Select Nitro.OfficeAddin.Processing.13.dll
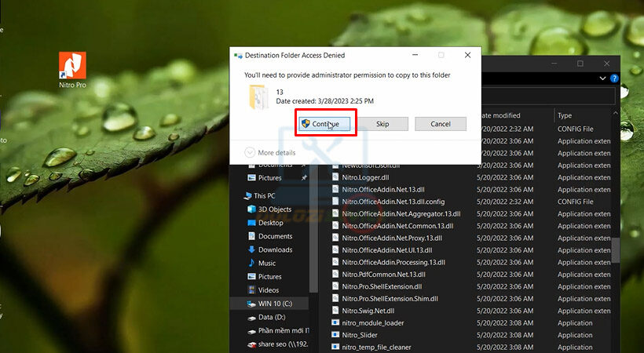 pyautogui.click(x=393, y=262)
